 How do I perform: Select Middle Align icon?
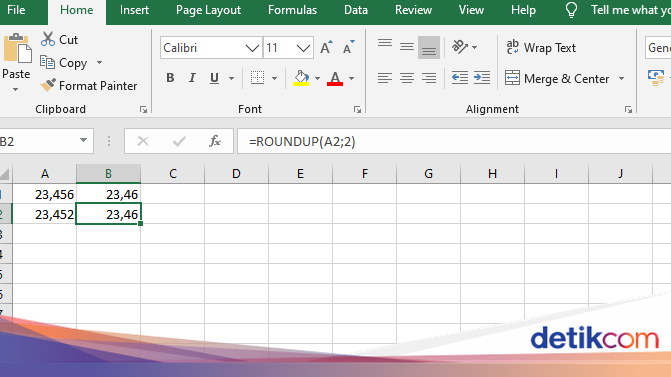coord(407,47)
